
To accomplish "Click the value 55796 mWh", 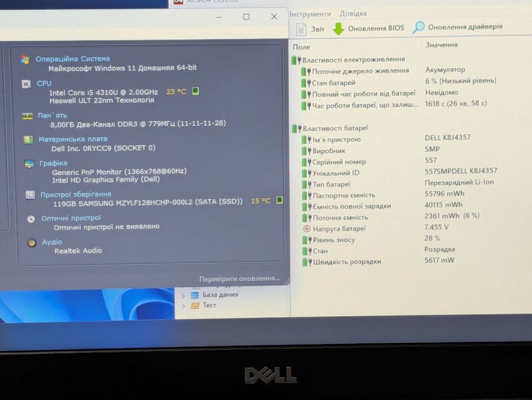I will coord(444,194).
